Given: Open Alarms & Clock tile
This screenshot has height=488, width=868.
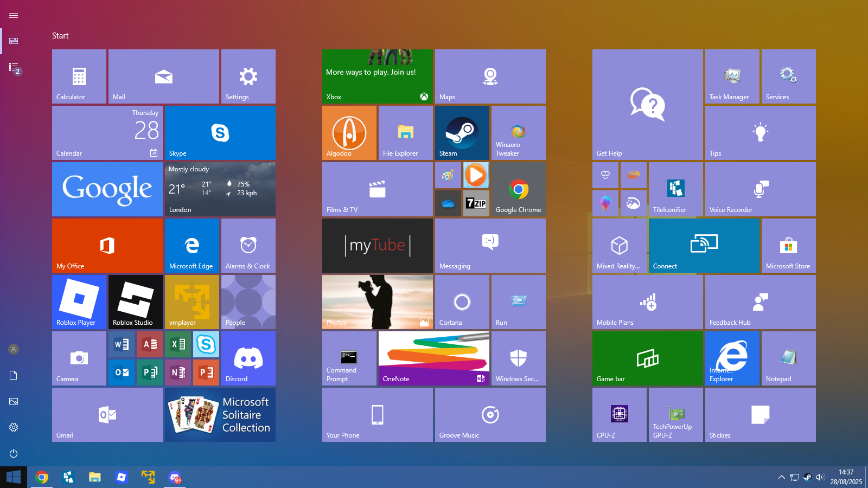Looking at the screenshot, I should coord(248,246).
